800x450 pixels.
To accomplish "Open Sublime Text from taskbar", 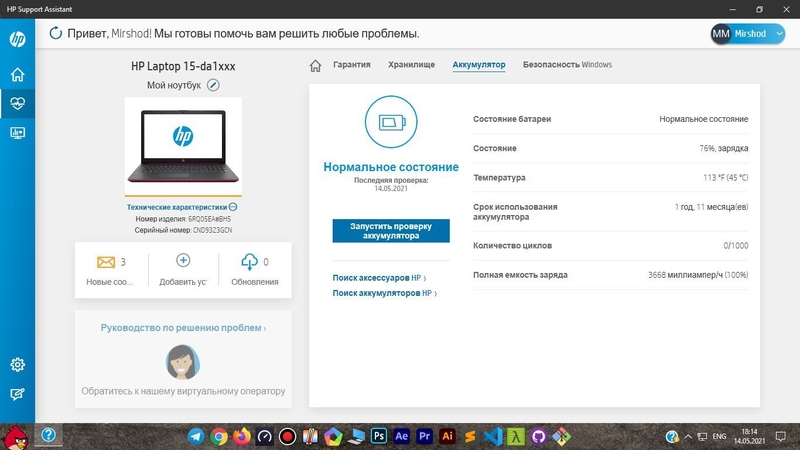I will pos(470,437).
